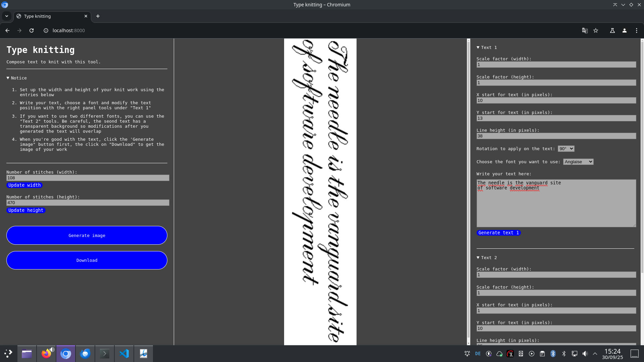The width and height of the screenshot is (644, 362).
Task: Reload the localhost page
Action: click(32, 31)
